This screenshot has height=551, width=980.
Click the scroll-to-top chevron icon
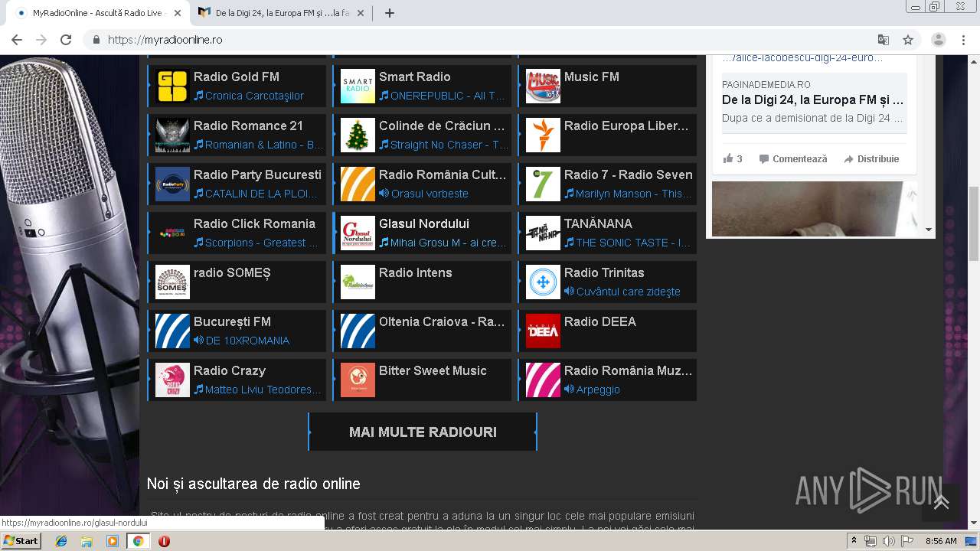point(941,502)
